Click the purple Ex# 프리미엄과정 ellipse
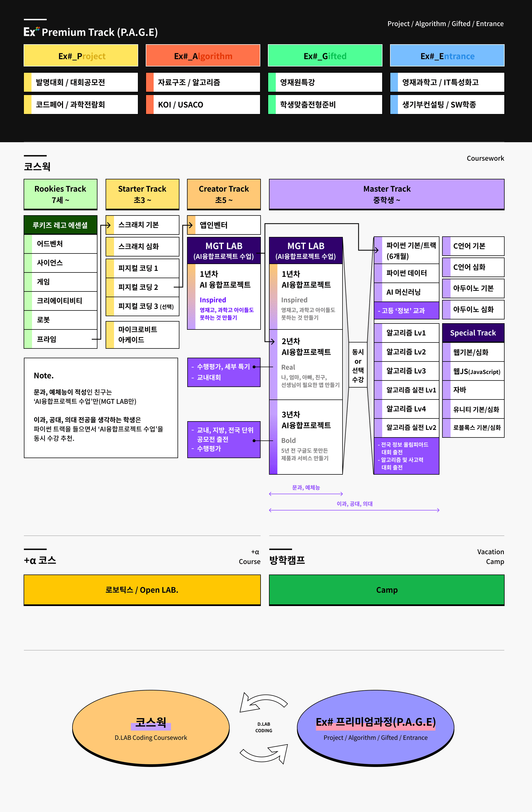 point(375,727)
